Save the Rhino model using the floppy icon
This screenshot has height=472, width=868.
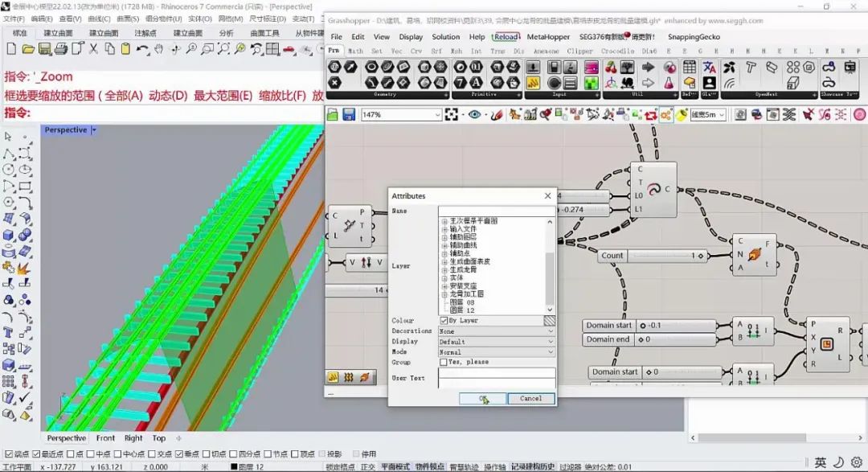pos(44,49)
